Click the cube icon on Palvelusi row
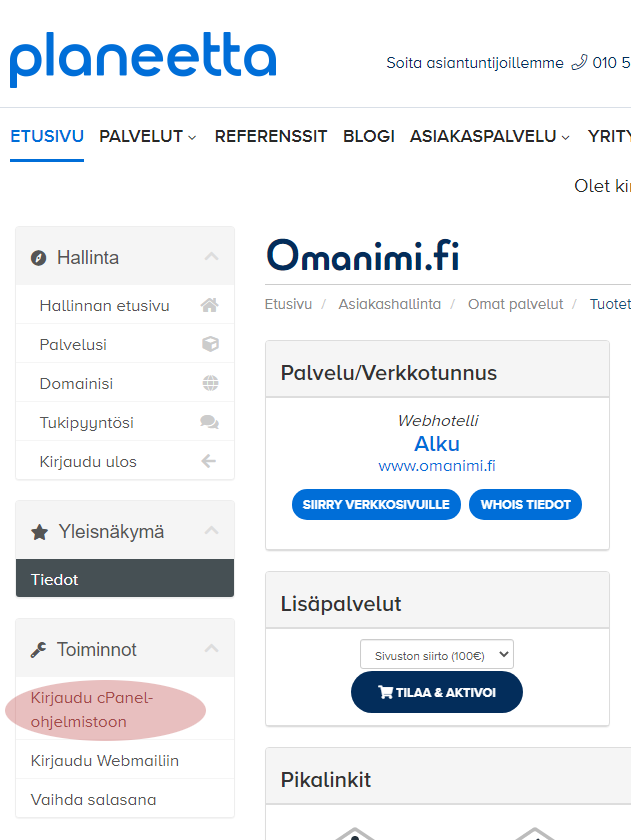 click(x=210, y=344)
